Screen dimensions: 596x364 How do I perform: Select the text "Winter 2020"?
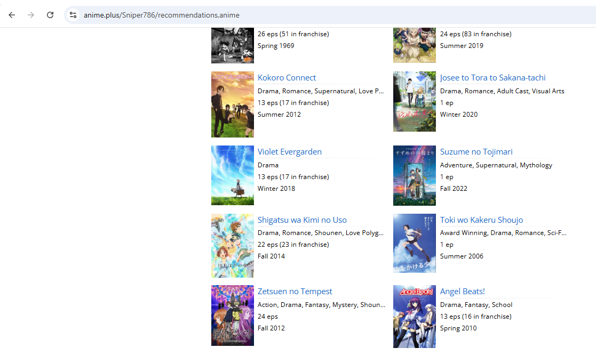(459, 114)
